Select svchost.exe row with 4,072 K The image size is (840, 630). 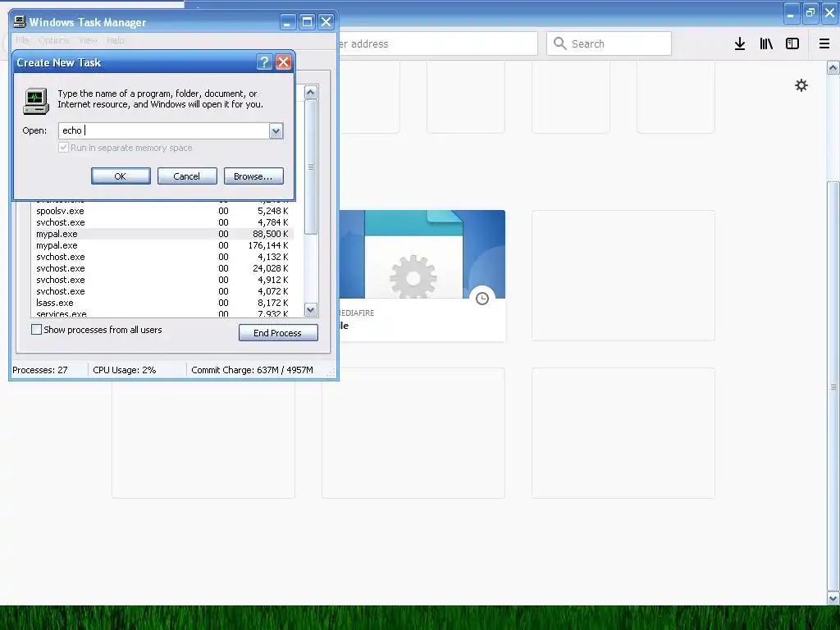[x=162, y=291]
